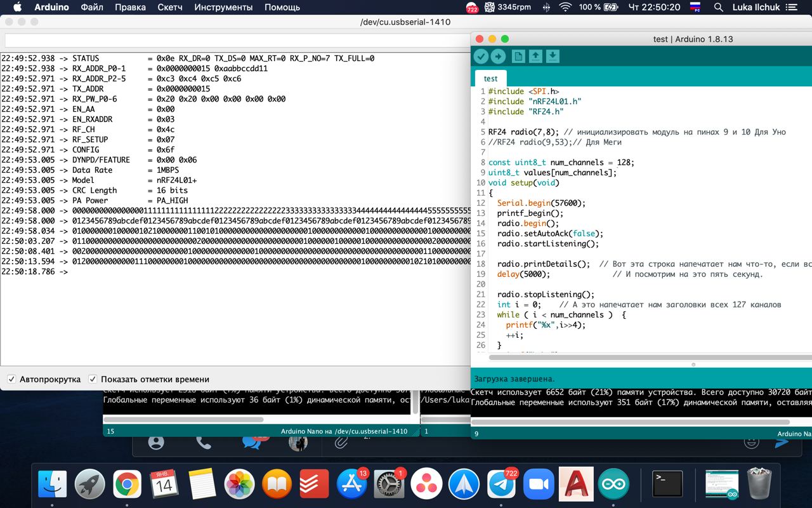Open AutoCAD red A icon in Dock
Viewport: 812px width, 508px height.
(576, 484)
